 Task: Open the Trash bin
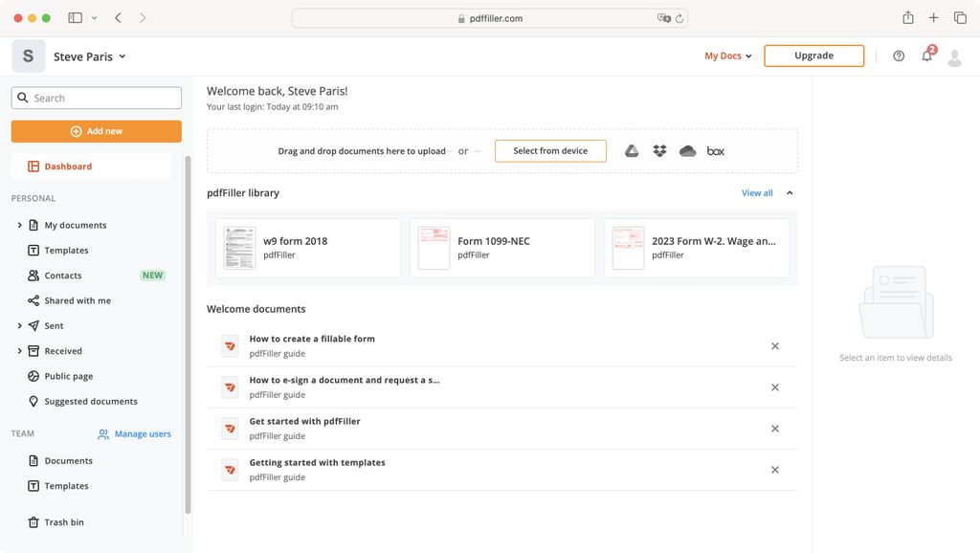click(x=63, y=521)
